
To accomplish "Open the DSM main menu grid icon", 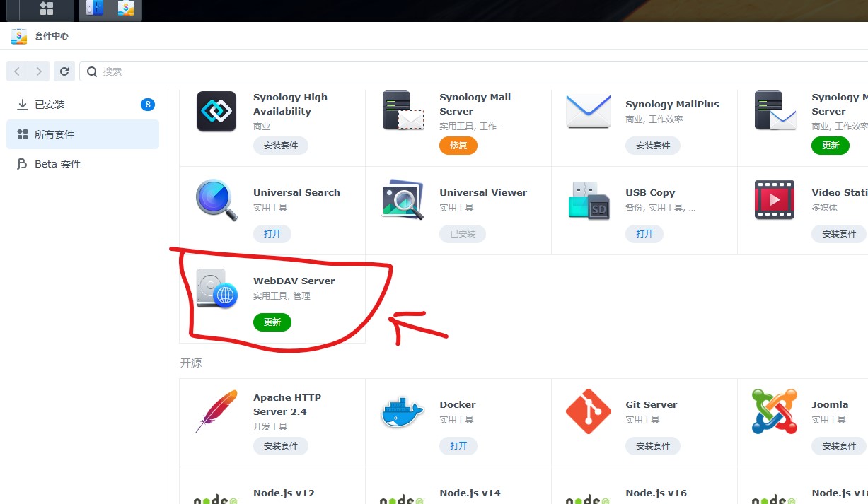I will 47,8.
